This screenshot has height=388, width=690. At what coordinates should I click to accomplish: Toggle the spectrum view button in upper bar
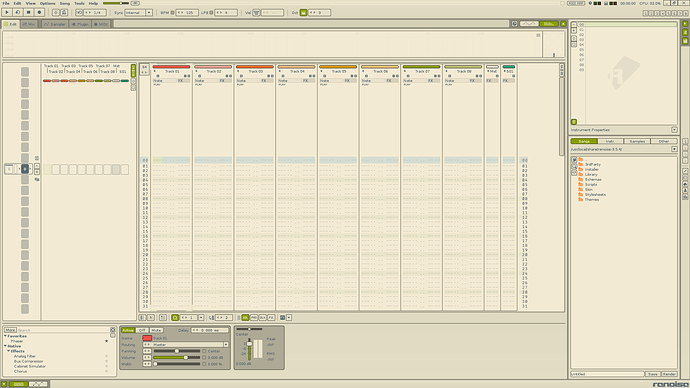(x=549, y=24)
